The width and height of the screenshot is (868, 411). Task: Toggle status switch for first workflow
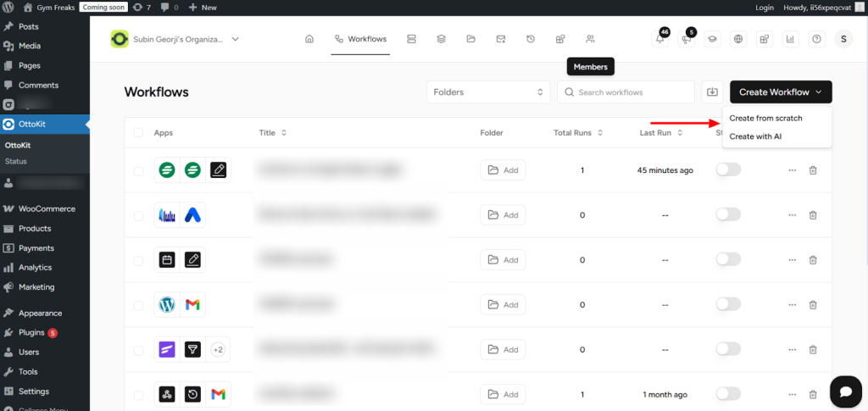[728, 170]
